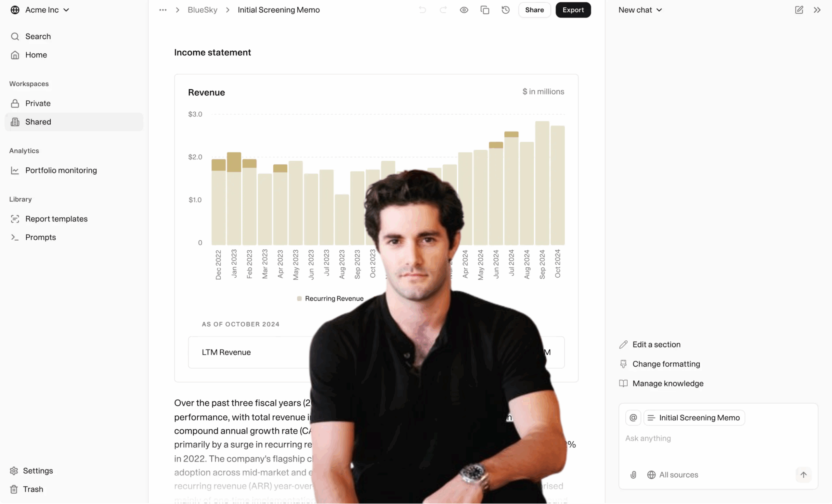Toggle the eye preview icon
This screenshot has height=504, width=832.
click(464, 10)
